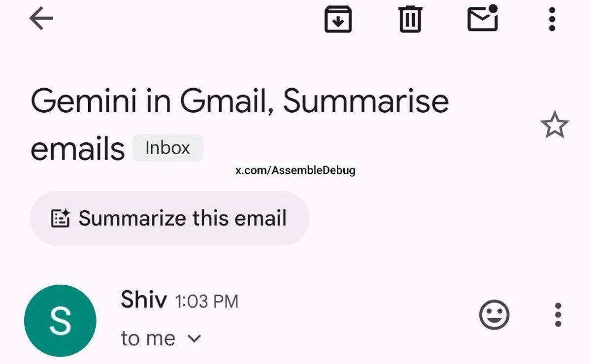Open the x.com/AssembleDebug link

[x=295, y=171]
